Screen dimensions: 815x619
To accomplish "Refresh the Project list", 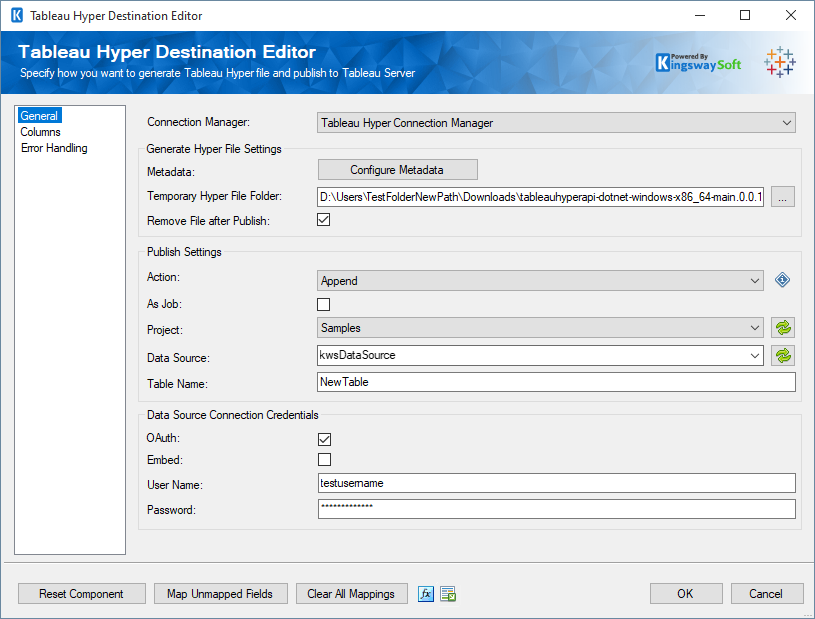I will (x=783, y=328).
